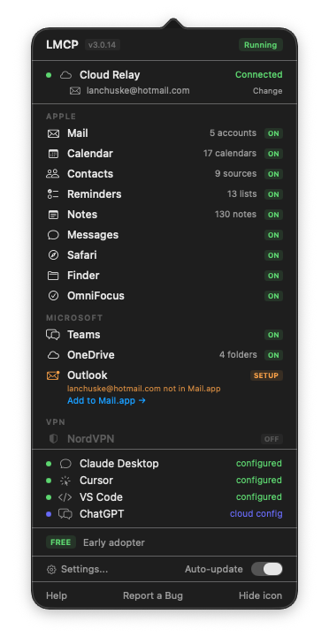Click the VS Code brackets icon

point(65,497)
